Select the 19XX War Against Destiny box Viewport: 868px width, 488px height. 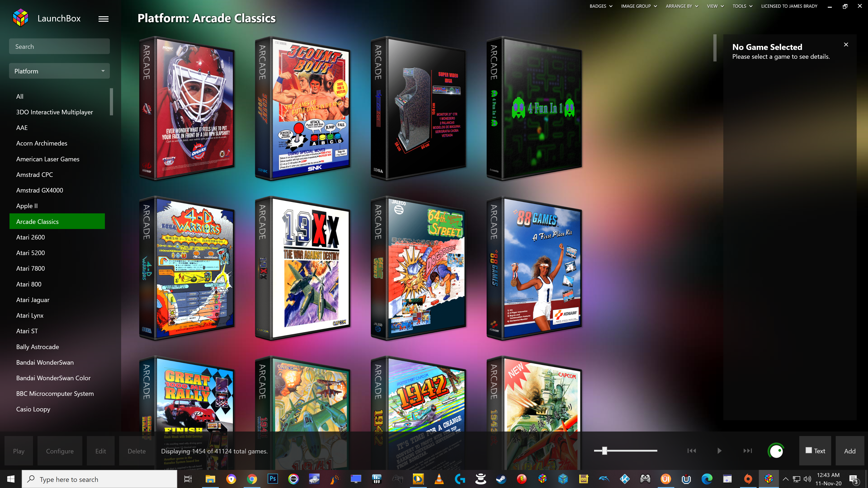click(303, 268)
